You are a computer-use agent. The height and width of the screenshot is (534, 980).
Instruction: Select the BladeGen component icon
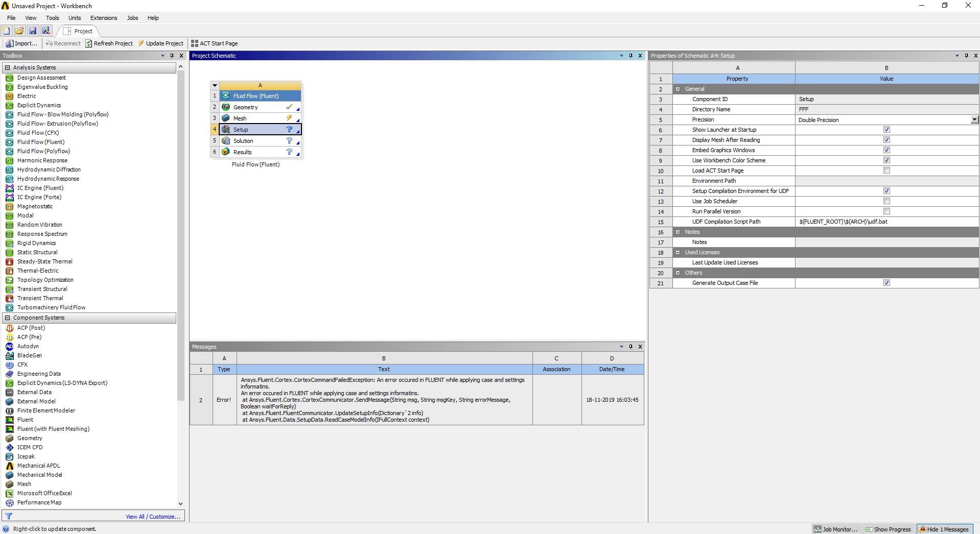coord(9,355)
